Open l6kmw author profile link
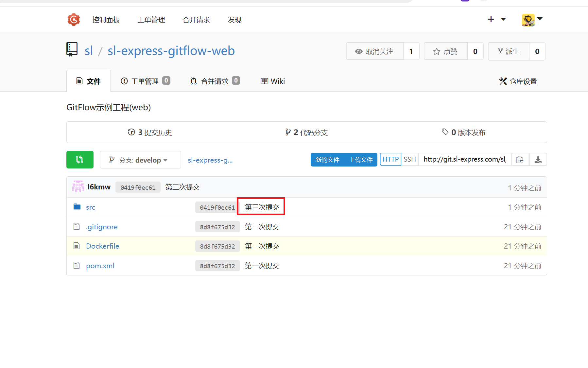The width and height of the screenshot is (588, 368). coord(99,187)
